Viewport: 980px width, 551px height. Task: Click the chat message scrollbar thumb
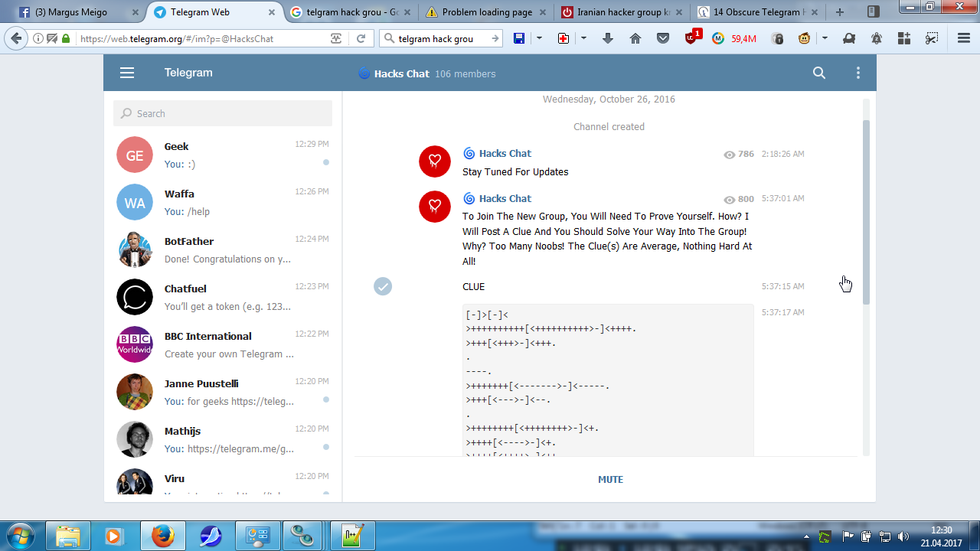[x=867, y=212]
